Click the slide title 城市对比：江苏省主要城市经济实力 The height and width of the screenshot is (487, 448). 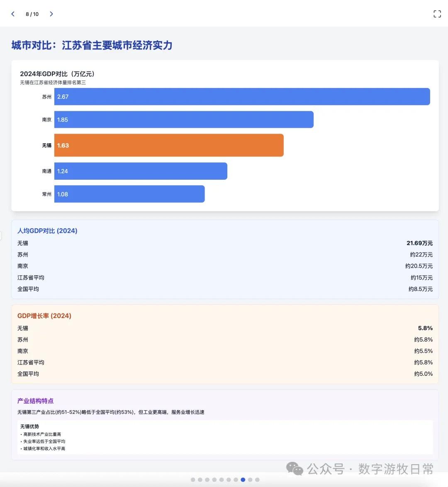92,46
